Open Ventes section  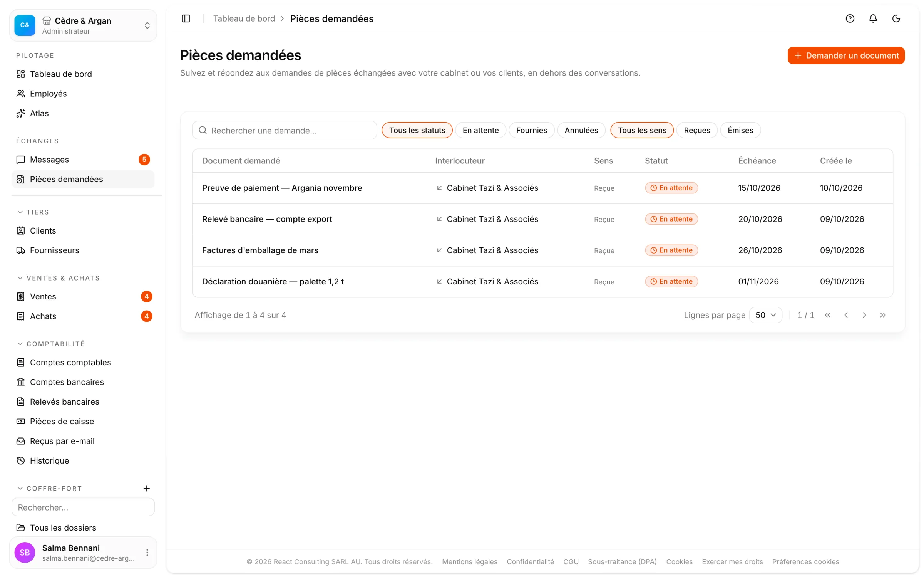pyautogui.click(x=83, y=296)
